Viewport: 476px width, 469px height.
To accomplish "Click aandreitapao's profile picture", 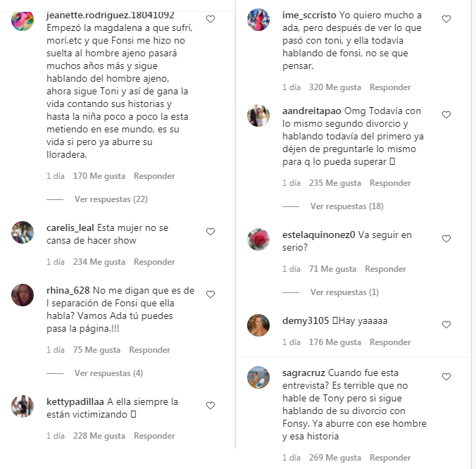I will click(x=258, y=115).
